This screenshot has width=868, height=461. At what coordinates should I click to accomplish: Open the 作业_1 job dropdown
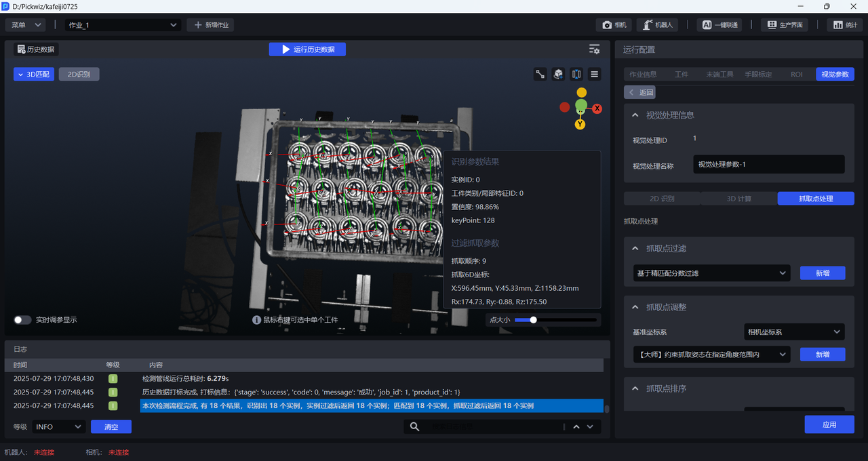coord(122,25)
